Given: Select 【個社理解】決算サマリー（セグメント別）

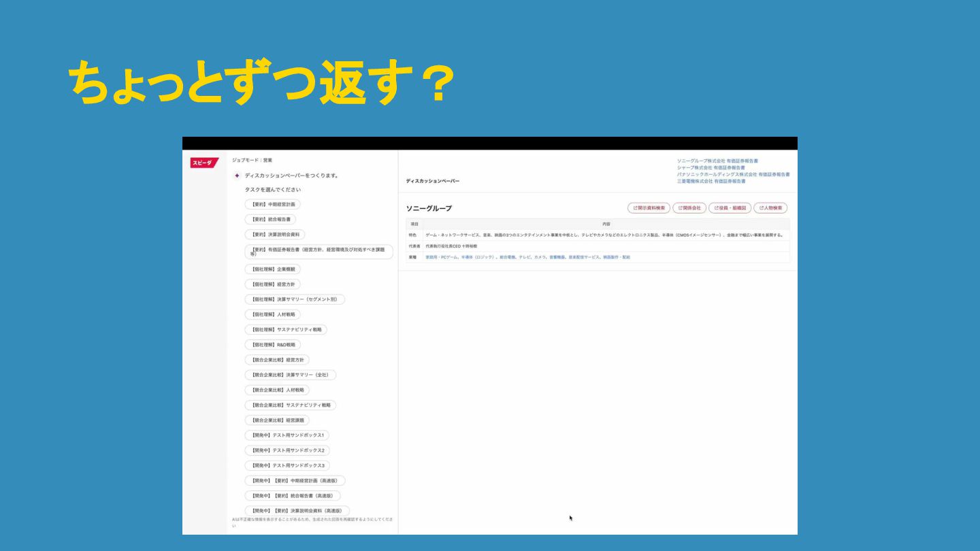Looking at the screenshot, I should click(x=295, y=299).
